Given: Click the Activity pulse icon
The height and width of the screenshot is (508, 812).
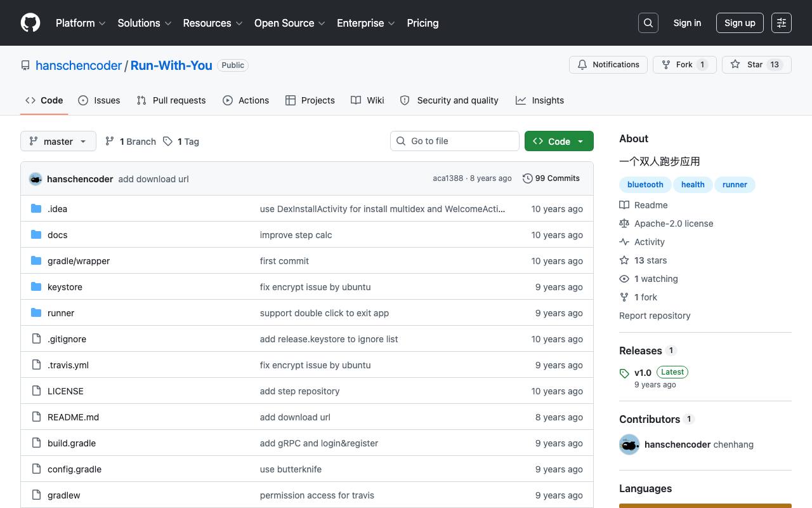Looking at the screenshot, I should pyautogui.click(x=624, y=242).
